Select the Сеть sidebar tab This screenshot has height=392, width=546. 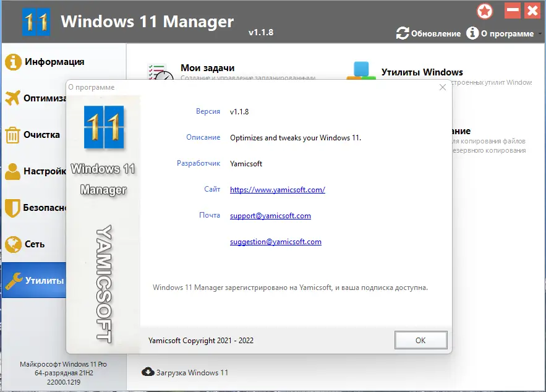pyautogui.click(x=34, y=244)
